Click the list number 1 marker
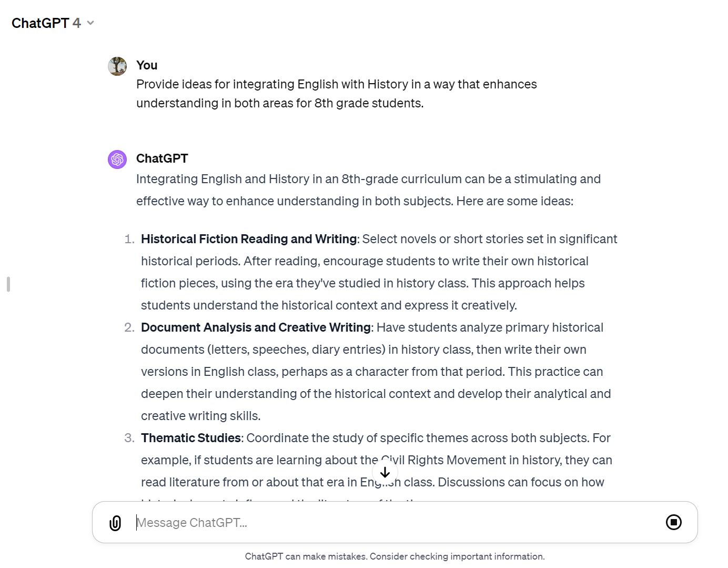 click(129, 239)
